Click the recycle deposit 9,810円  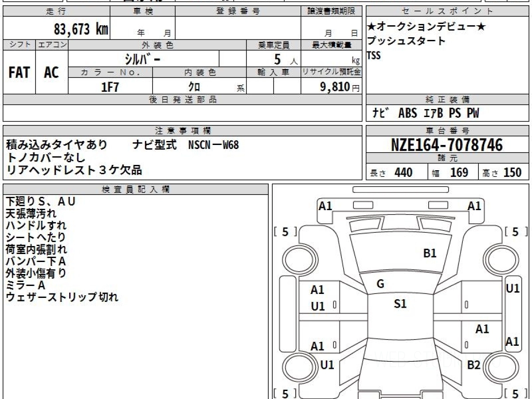[340, 87]
